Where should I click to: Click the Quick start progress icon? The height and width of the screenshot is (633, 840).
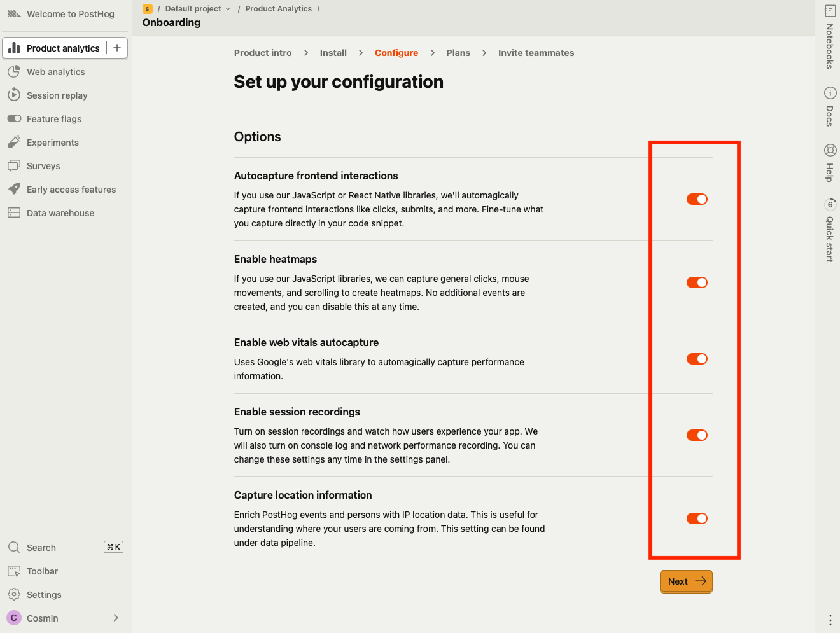point(830,204)
